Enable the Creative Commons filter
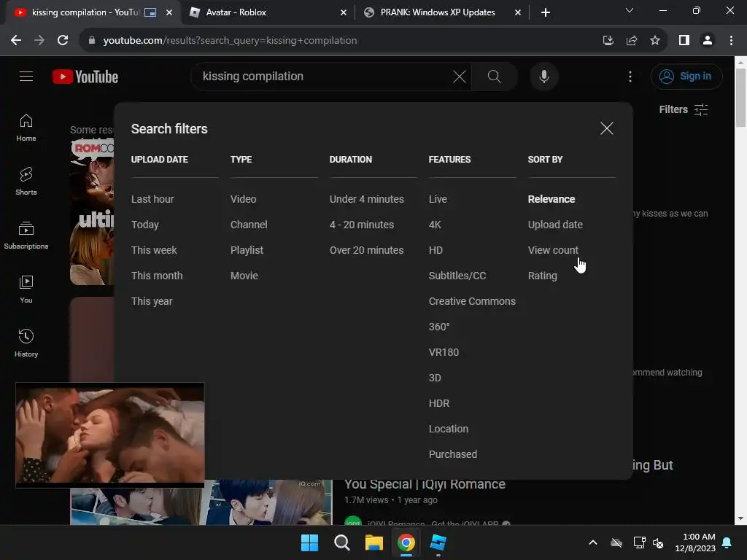 coord(472,301)
